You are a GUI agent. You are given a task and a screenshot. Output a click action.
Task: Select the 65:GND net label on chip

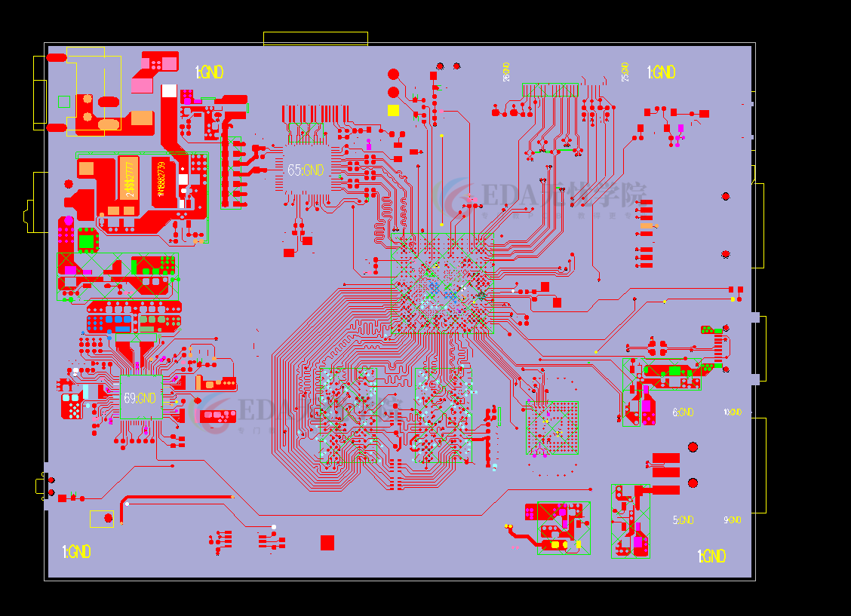[306, 170]
